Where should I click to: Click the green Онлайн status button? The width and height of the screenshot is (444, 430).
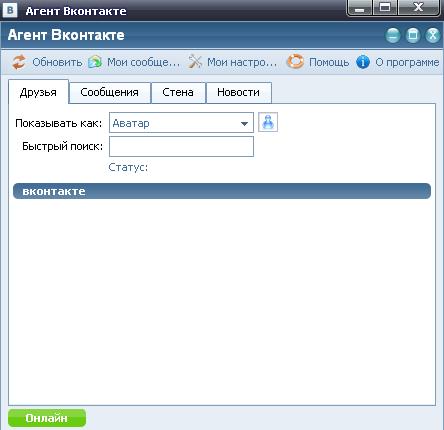[x=47, y=418]
